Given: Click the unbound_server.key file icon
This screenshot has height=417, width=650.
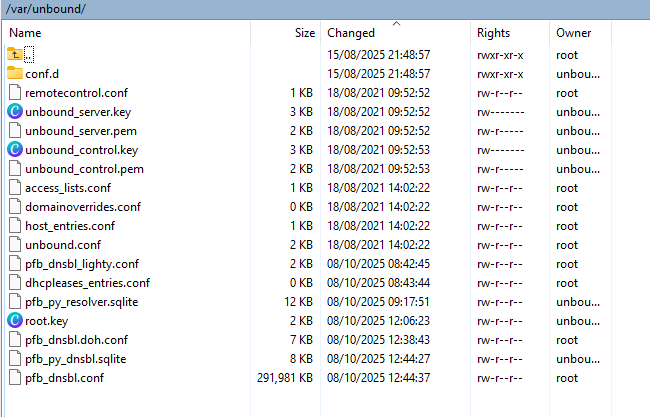Looking at the screenshot, I should pos(14,111).
